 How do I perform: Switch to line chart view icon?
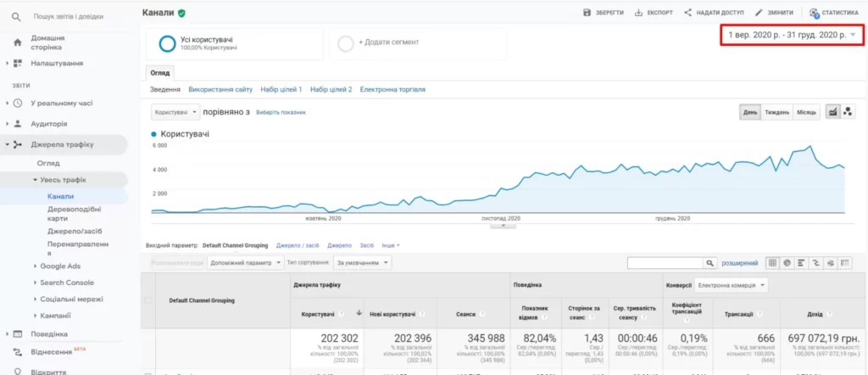tap(832, 112)
